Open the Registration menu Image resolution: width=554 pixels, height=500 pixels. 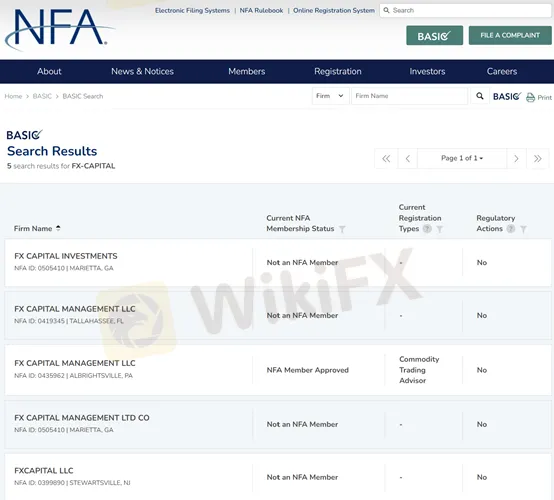[338, 71]
